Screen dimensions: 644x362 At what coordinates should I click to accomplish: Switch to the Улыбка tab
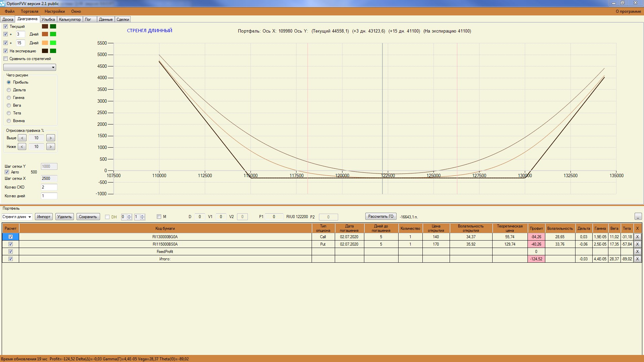click(48, 19)
